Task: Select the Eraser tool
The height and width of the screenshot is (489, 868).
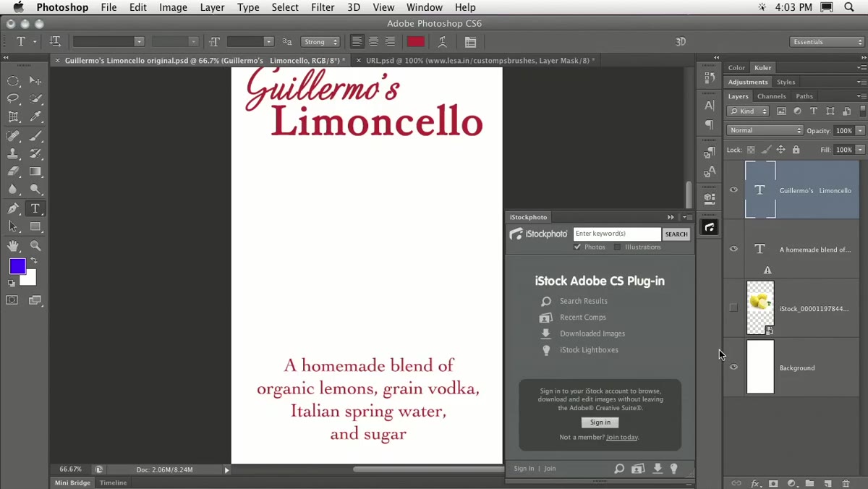Action: click(x=13, y=171)
